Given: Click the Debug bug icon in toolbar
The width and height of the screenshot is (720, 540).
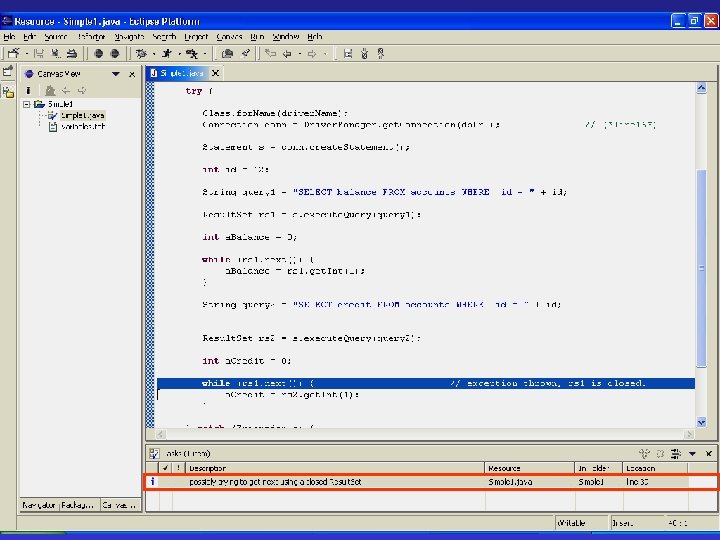Looking at the screenshot, I should click(x=143, y=53).
